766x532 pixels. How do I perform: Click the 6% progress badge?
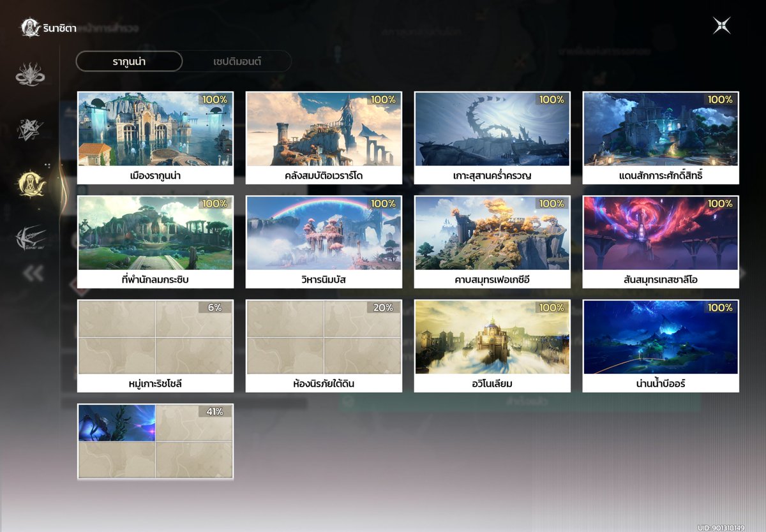214,307
